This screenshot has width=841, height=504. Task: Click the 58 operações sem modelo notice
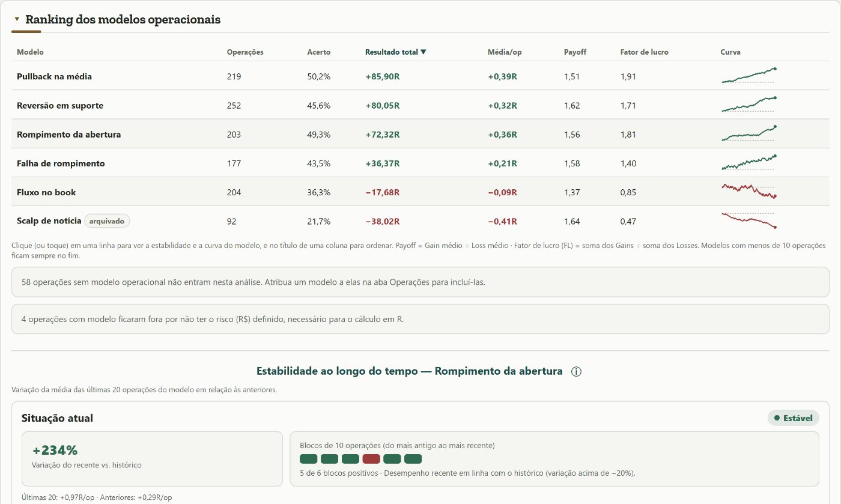pos(421,282)
